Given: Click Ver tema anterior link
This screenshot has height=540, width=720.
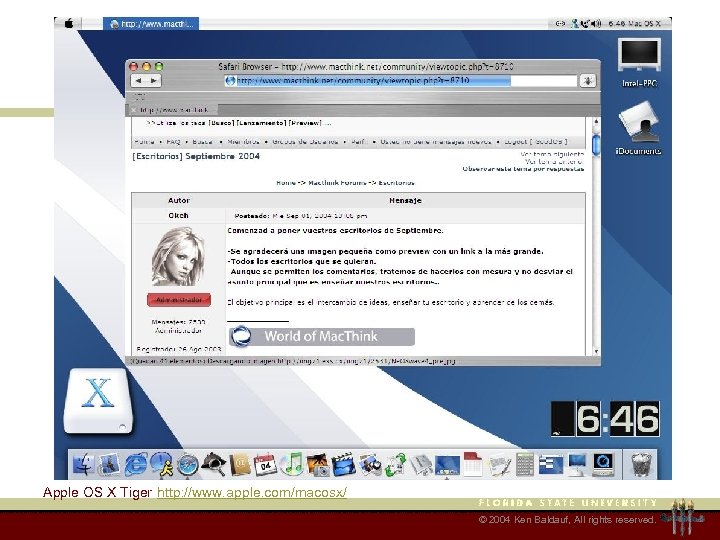Looking at the screenshot, I should (554, 162).
